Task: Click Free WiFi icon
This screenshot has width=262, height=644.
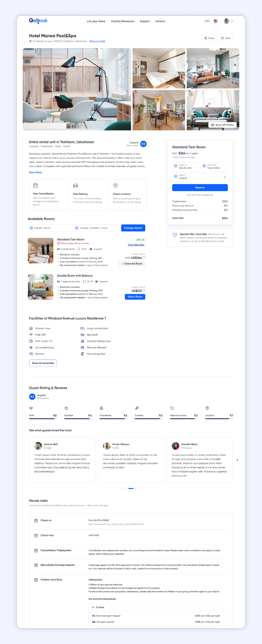Action: pyautogui.click(x=31, y=335)
